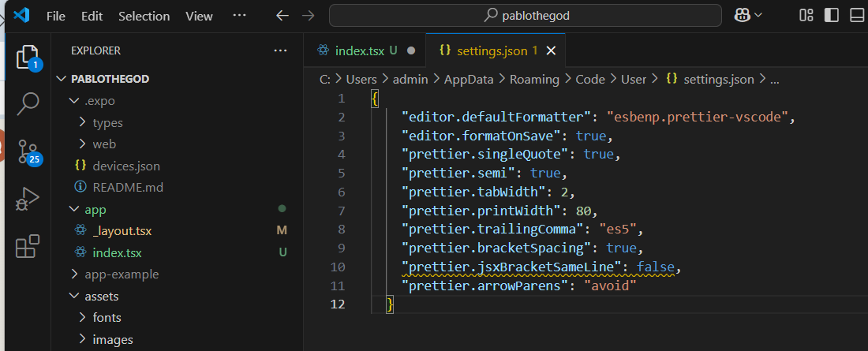Click the admin breadcrumb segment
Viewport: 868px width, 351px height.
click(410, 79)
